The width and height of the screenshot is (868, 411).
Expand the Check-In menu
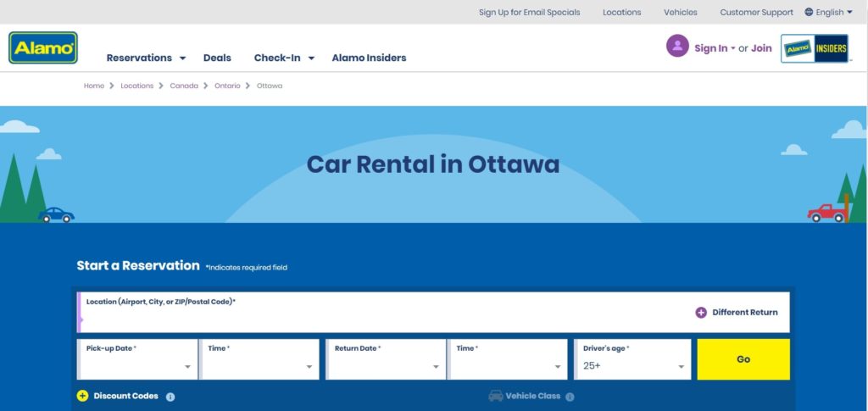point(285,58)
